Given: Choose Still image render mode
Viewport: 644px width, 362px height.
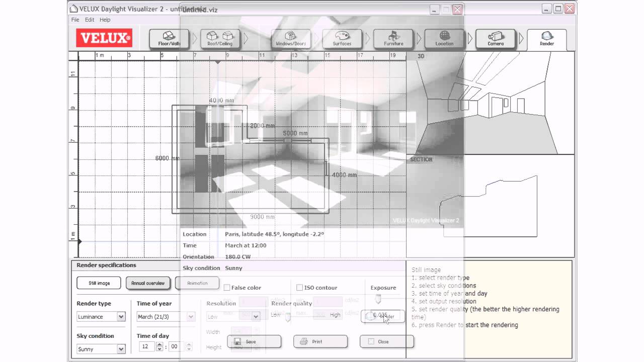Looking at the screenshot, I should coord(99,283).
